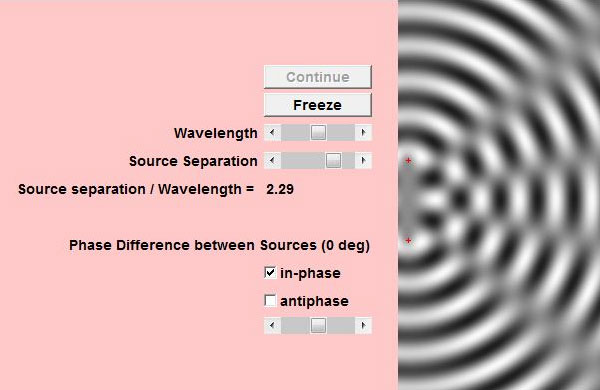The height and width of the screenshot is (390, 600).
Task: Click the phase difference slider left arrow
Action: (272, 326)
